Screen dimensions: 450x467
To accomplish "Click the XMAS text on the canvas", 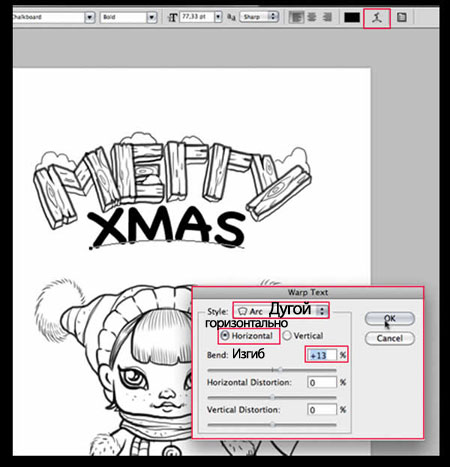I will point(167,228).
